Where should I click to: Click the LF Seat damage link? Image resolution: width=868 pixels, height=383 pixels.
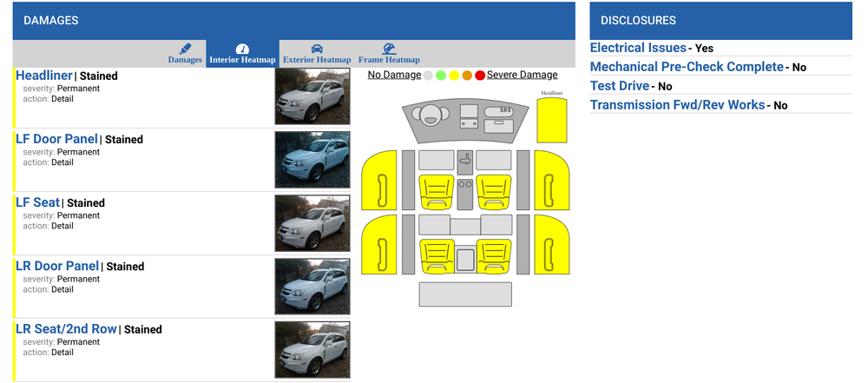[37, 203]
